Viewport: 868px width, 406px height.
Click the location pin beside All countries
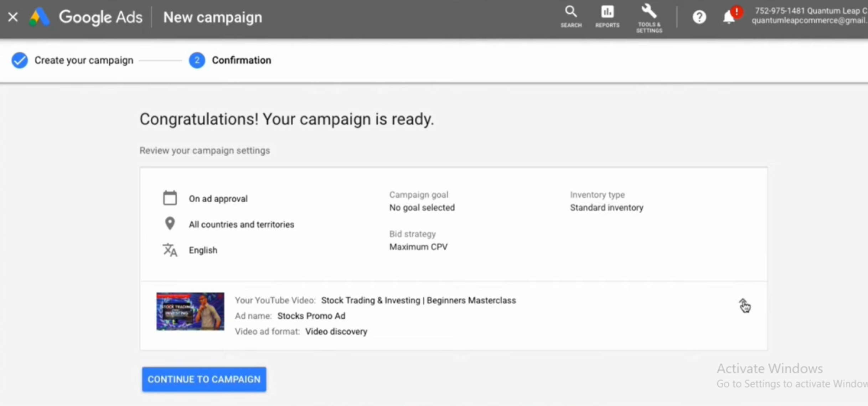click(170, 223)
